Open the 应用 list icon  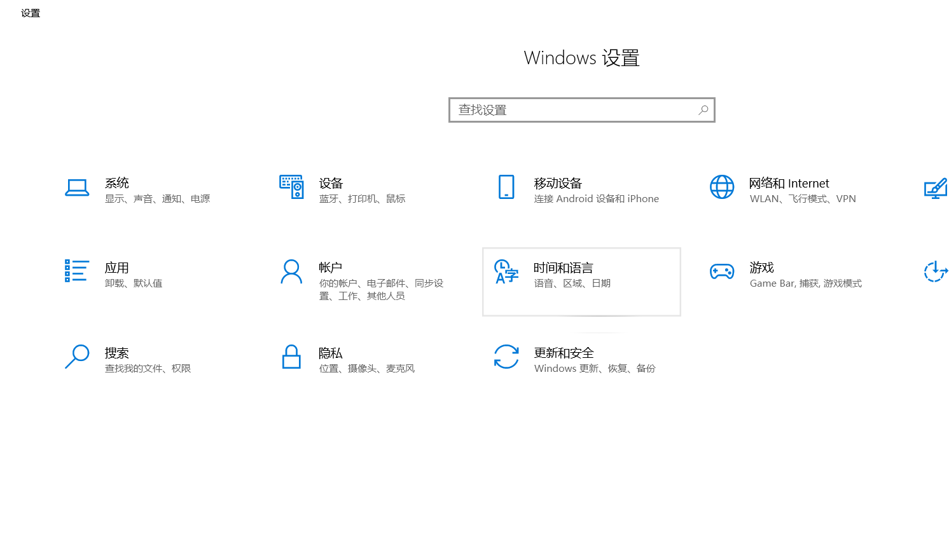coord(76,271)
